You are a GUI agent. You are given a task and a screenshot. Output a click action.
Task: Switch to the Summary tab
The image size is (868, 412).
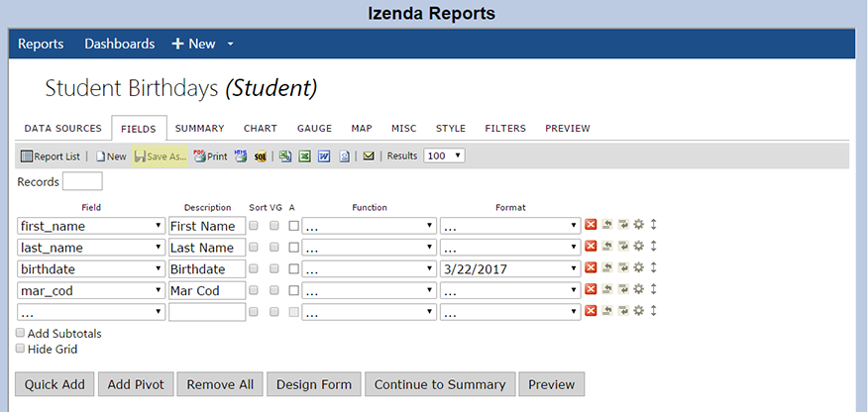[200, 129]
